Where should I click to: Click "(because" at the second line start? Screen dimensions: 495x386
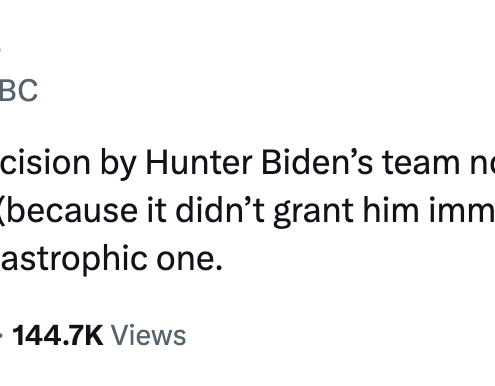[x=68, y=212]
